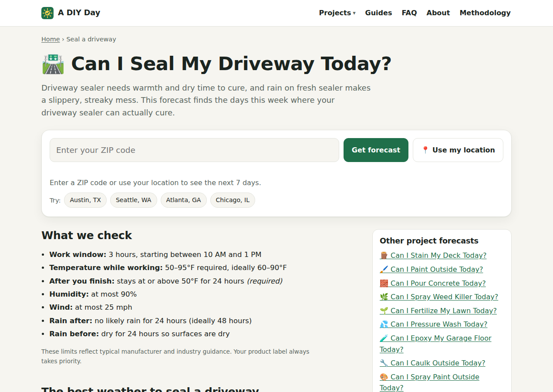Open the Can I Spray Paint Outside link
Viewport: 553px width, 392px height.
click(x=429, y=382)
